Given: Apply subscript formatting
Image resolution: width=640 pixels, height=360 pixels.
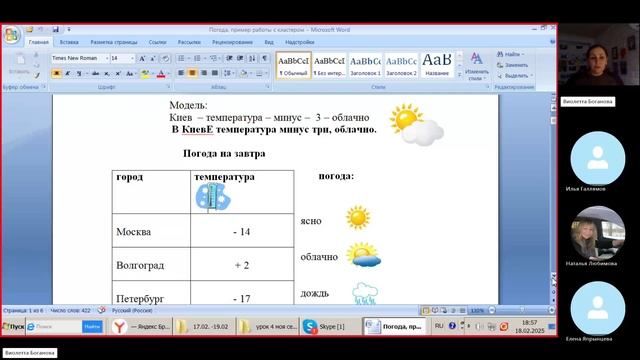Looking at the screenshot, I should click(107, 73).
